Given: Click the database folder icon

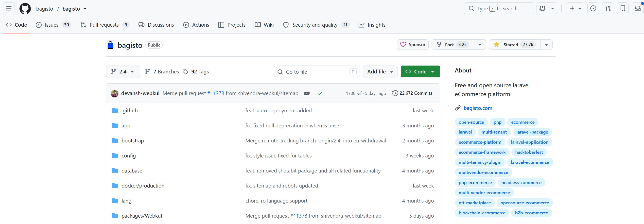Looking at the screenshot, I should 115,171.
